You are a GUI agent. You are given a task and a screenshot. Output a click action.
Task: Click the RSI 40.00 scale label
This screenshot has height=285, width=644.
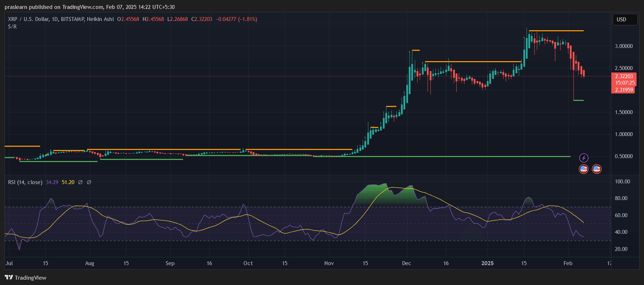tap(621, 232)
